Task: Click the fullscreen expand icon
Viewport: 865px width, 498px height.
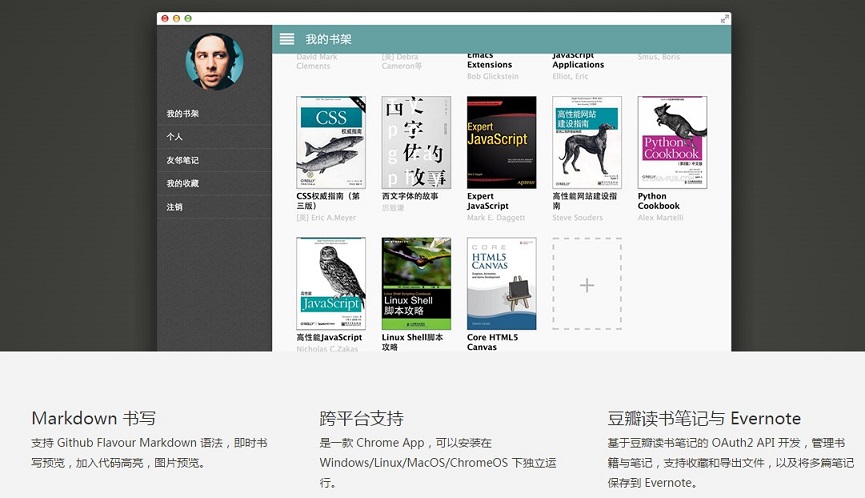Action: pos(725,19)
